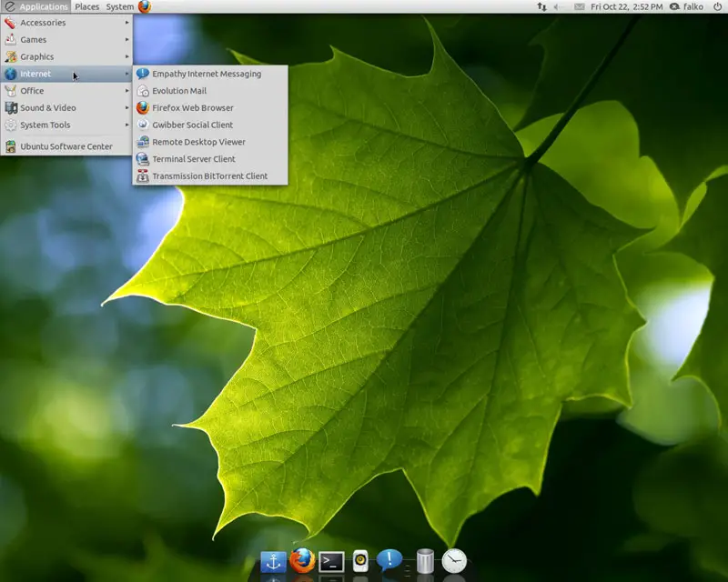Open the power session menu

(717, 6)
